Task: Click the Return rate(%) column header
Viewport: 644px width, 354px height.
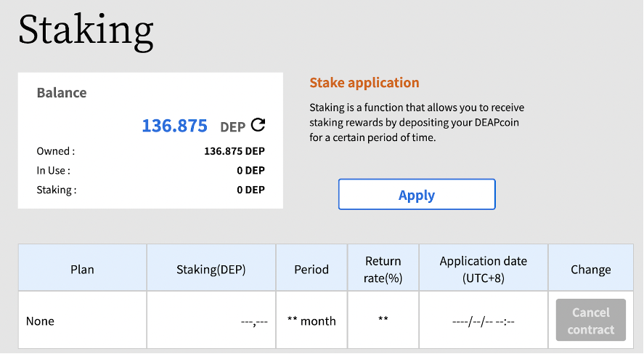Action: click(x=383, y=267)
